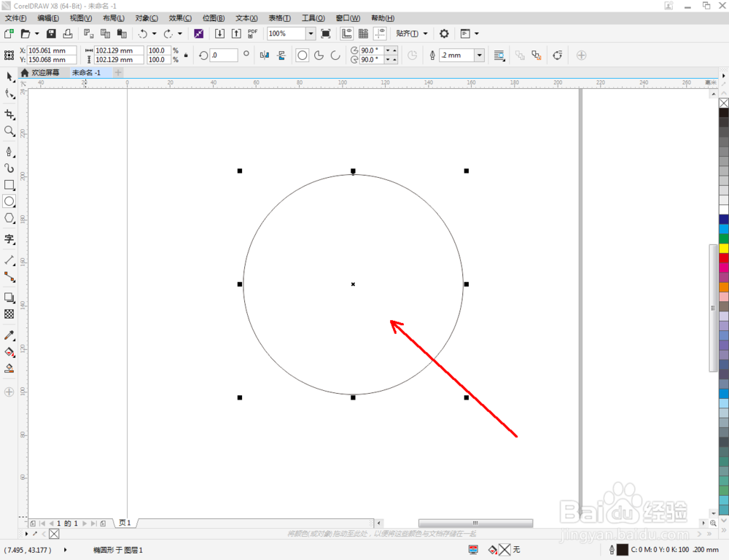This screenshot has height=560, width=729.
Task: Expand the Undo history dropdown arrow
Action: pyautogui.click(x=154, y=34)
